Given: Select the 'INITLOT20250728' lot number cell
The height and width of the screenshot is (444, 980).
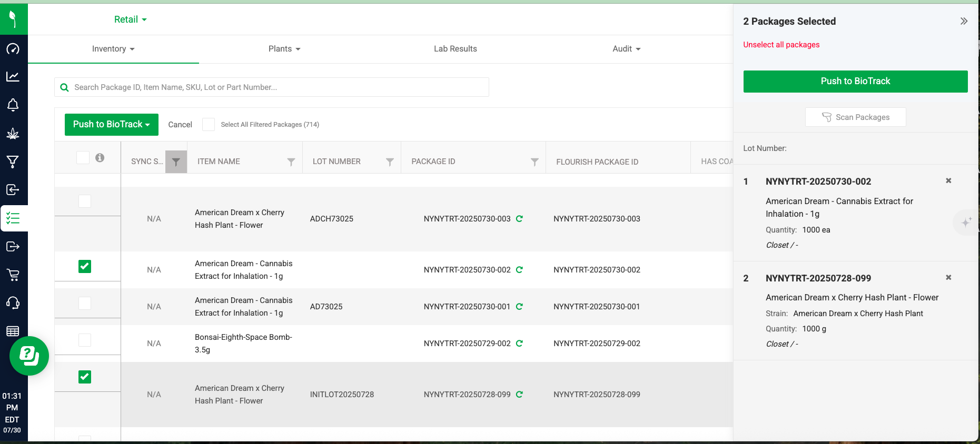Looking at the screenshot, I should click(x=342, y=395).
